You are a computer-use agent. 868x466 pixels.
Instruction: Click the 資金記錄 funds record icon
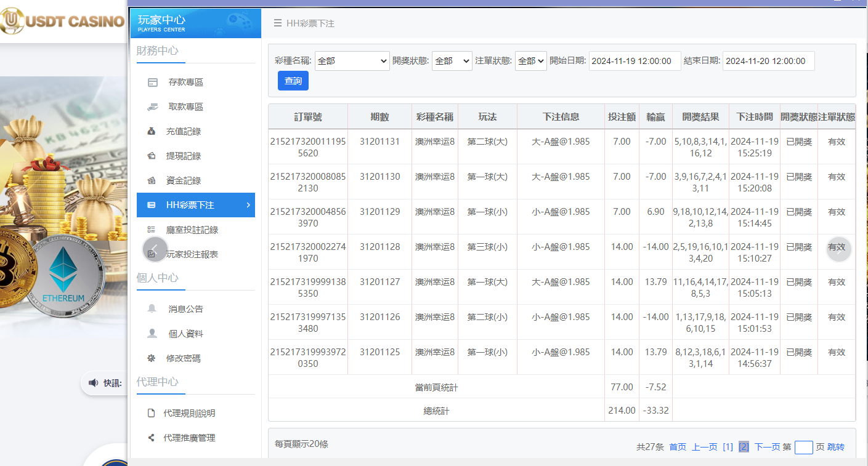click(152, 180)
